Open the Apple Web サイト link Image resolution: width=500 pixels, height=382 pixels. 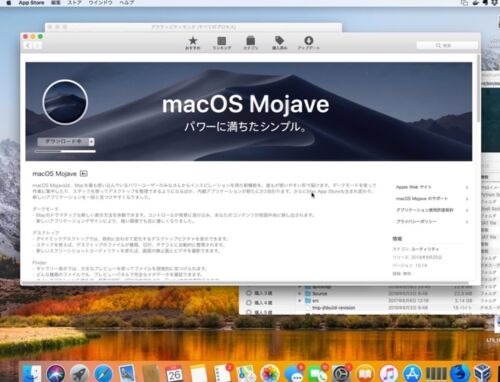click(x=414, y=187)
